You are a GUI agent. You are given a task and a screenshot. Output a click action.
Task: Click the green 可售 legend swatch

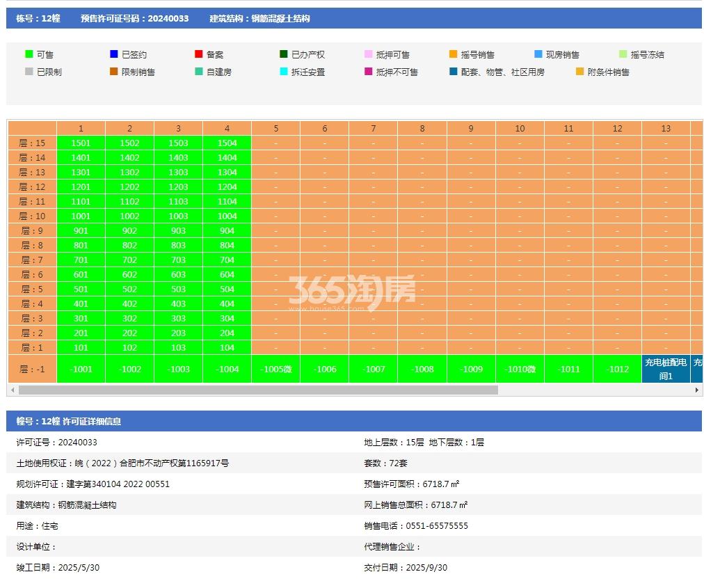click(29, 54)
